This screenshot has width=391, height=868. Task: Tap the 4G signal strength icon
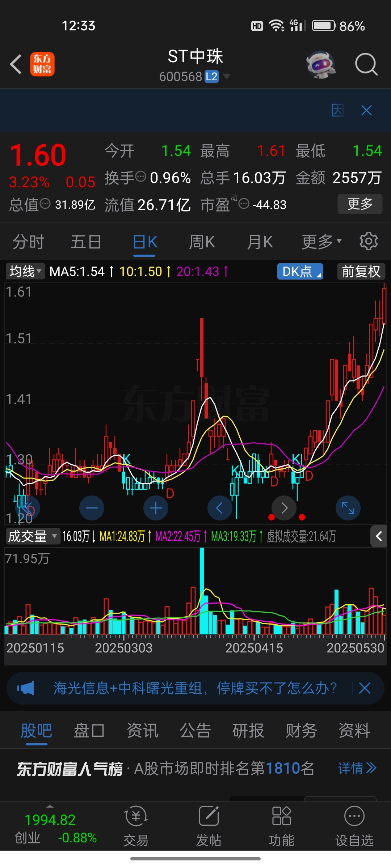pos(298,25)
